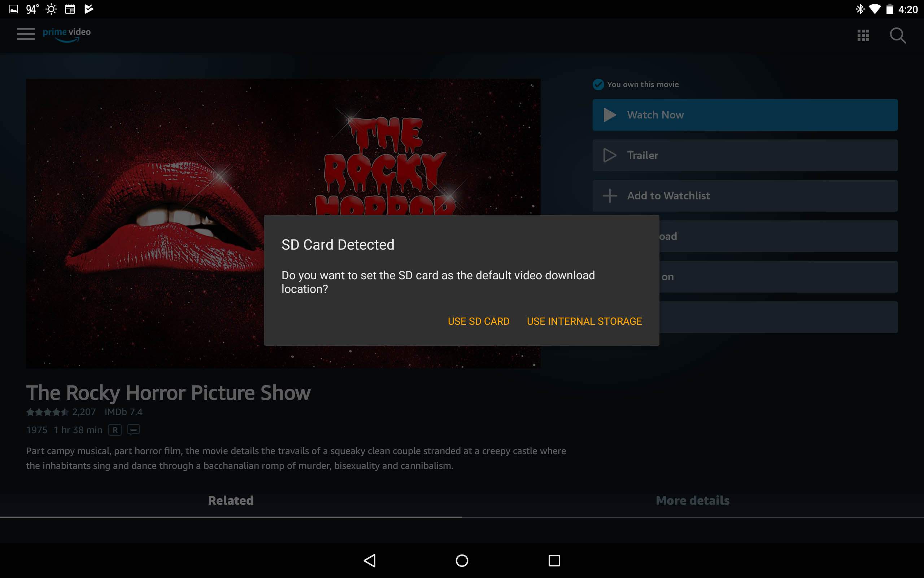Tap the 1 hr 38 min runtime
924x578 pixels.
78,430
